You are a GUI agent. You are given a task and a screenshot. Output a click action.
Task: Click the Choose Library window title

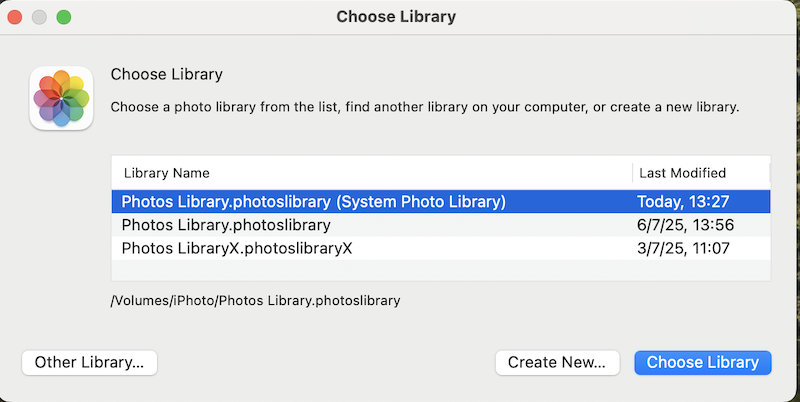396,17
